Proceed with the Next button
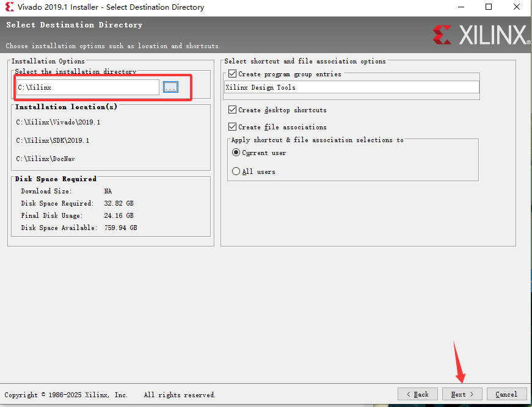The image size is (532, 407). [x=462, y=394]
